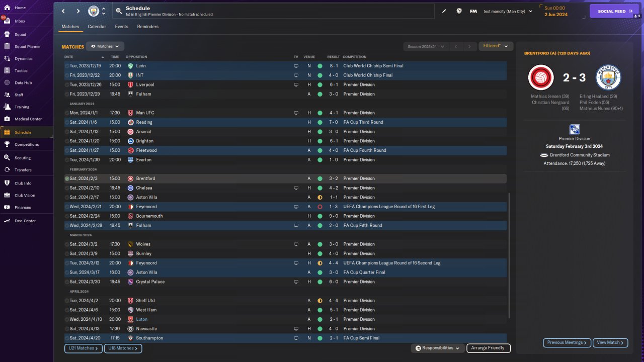Toggle the selector circle for the Brentford 2024/2/3 match

coord(67,178)
